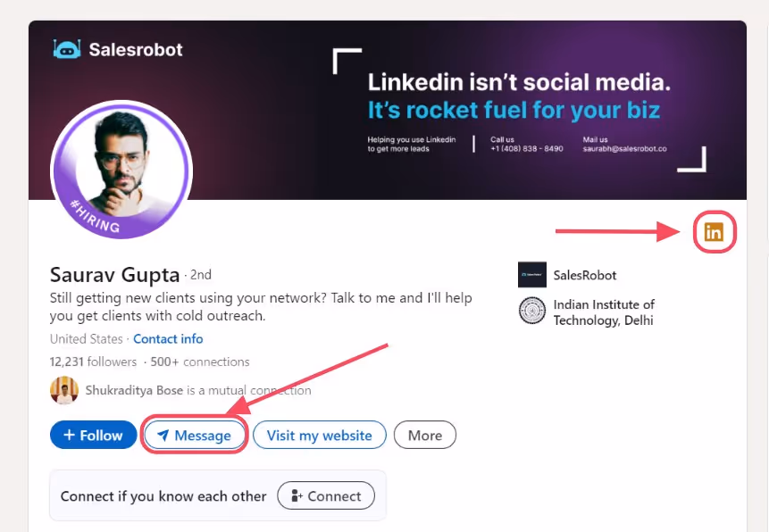Click the send arrow icon on Message button
This screenshot has width=769, height=532.
click(165, 435)
